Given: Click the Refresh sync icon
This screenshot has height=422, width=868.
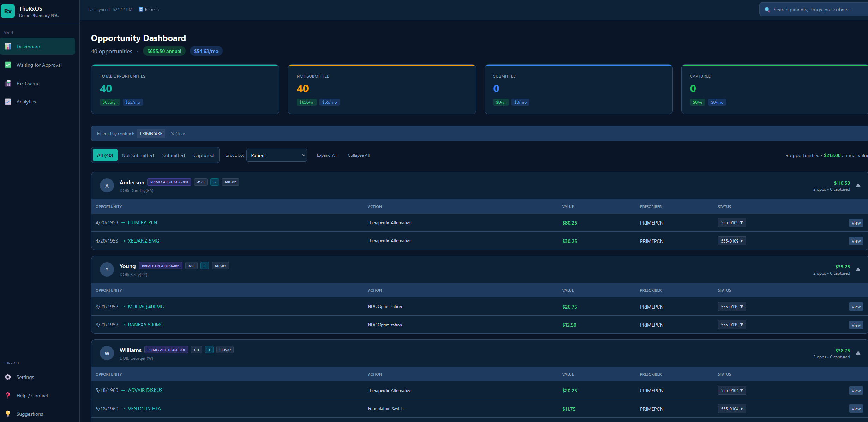Looking at the screenshot, I should (x=140, y=9).
